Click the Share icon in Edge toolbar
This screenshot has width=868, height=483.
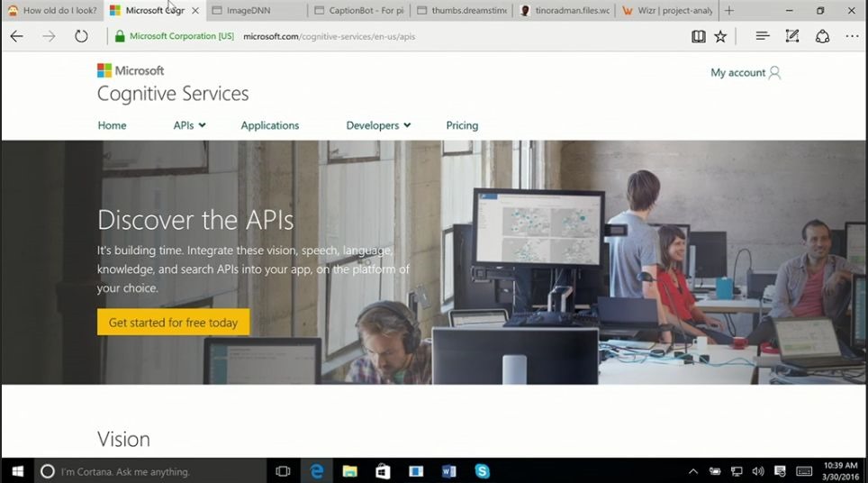coord(822,37)
